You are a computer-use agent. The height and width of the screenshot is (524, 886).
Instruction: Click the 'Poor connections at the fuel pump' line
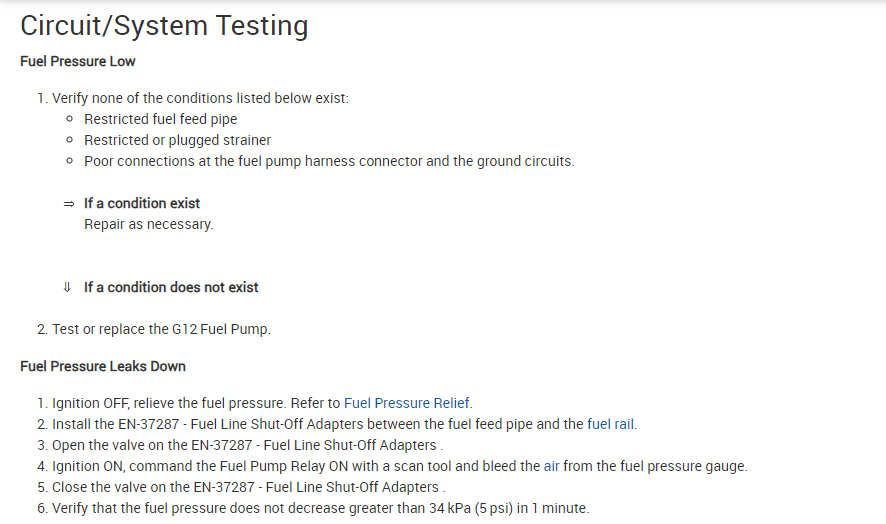(x=329, y=161)
